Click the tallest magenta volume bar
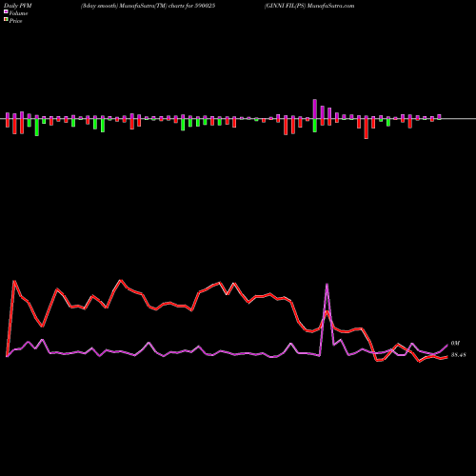476x476 pixels. (315, 109)
